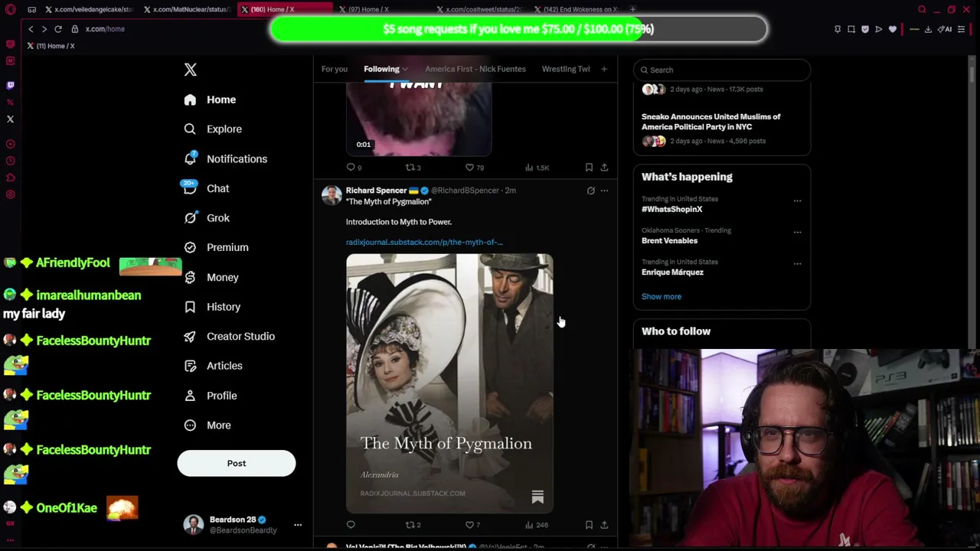
Task: Open the browser Aria AI icon
Action: coord(946,29)
